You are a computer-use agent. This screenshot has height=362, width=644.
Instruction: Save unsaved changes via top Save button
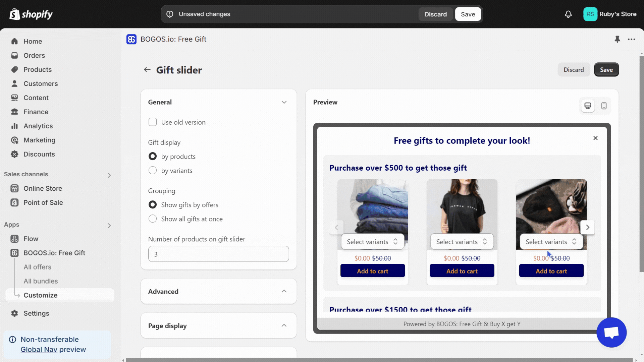(x=468, y=14)
